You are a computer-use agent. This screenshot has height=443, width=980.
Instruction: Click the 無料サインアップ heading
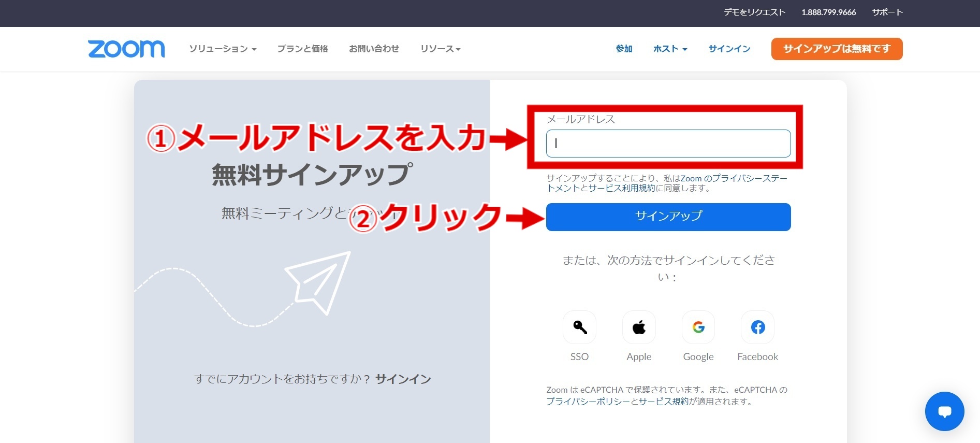pos(312,175)
